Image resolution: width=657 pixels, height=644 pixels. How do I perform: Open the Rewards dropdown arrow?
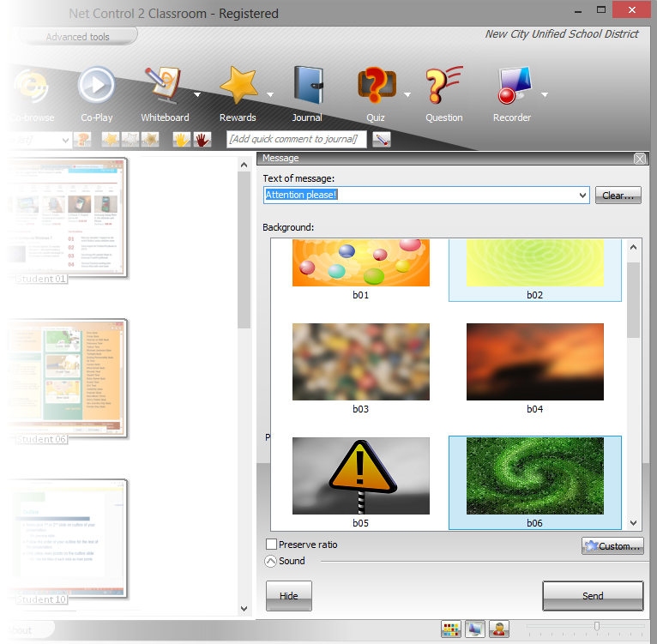click(270, 94)
